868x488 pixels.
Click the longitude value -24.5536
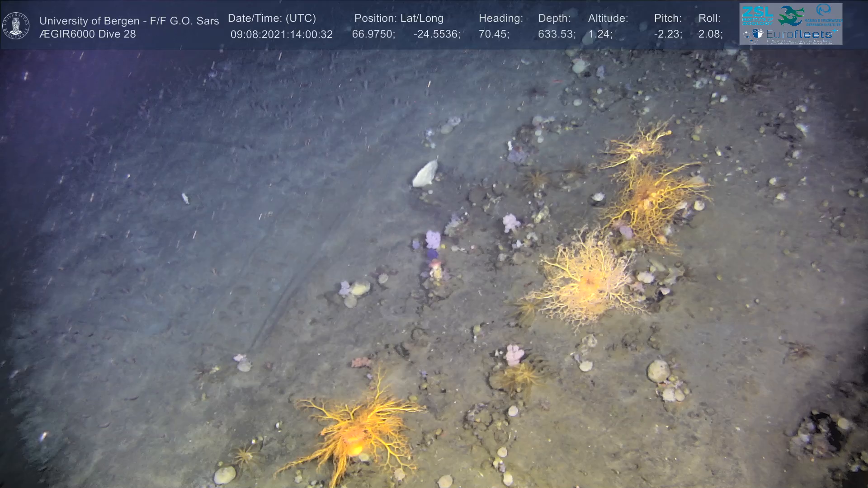[x=436, y=34]
